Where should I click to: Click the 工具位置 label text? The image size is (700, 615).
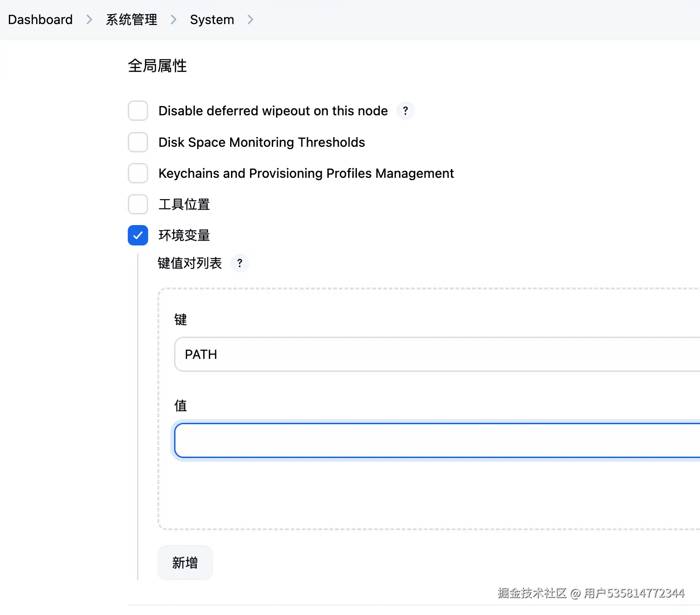click(184, 204)
